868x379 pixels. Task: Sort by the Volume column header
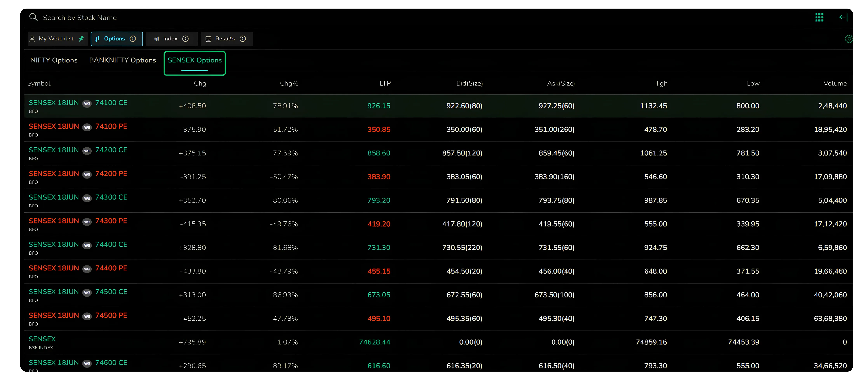click(835, 83)
